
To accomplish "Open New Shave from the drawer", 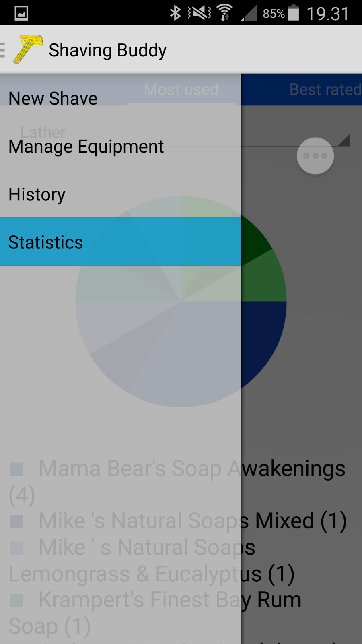I will coord(53,99).
